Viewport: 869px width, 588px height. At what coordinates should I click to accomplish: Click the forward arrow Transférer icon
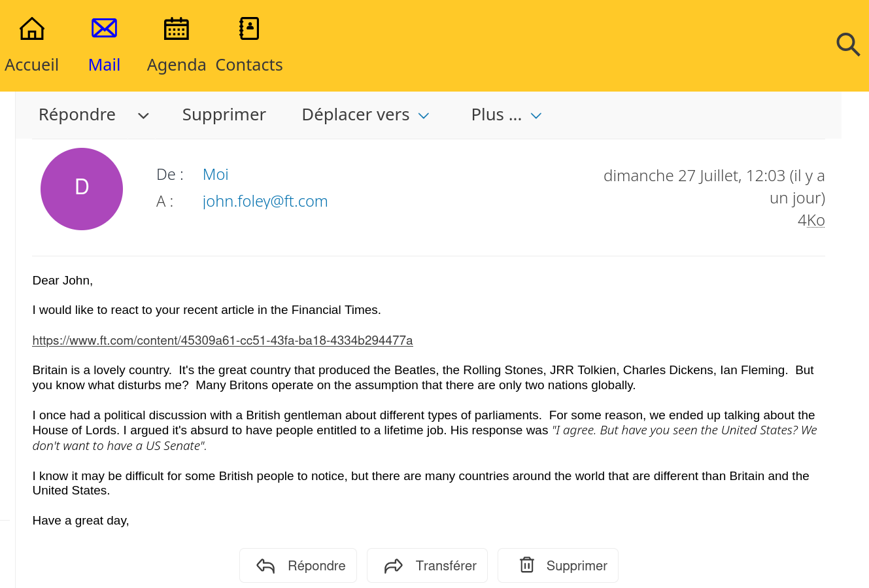tap(394, 566)
